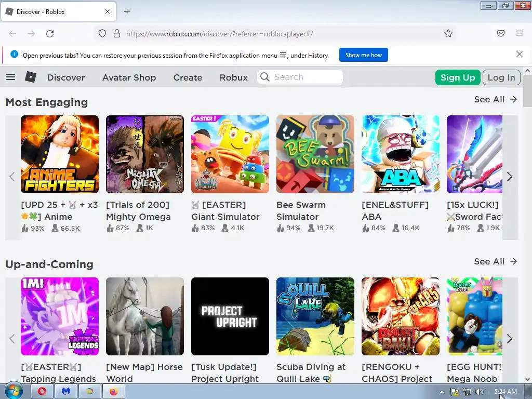The height and width of the screenshot is (399, 532).
Task: Open network tray icon
Action: 467,392
